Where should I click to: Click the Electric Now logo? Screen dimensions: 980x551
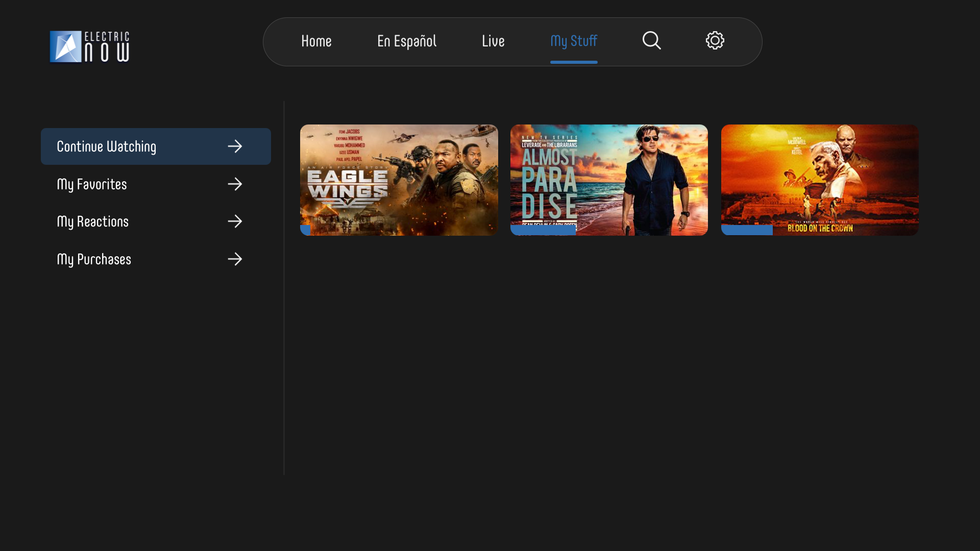tap(89, 46)
